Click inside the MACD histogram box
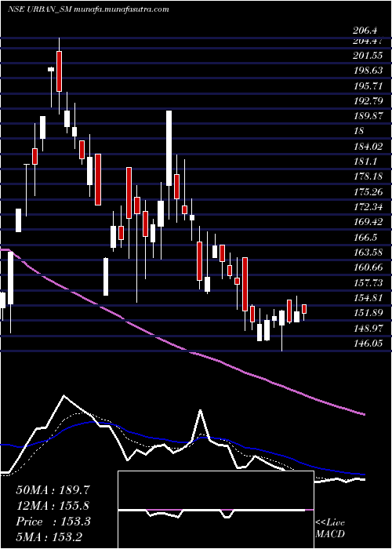Viewport: 392px width, 549px height. click(216, 510)
